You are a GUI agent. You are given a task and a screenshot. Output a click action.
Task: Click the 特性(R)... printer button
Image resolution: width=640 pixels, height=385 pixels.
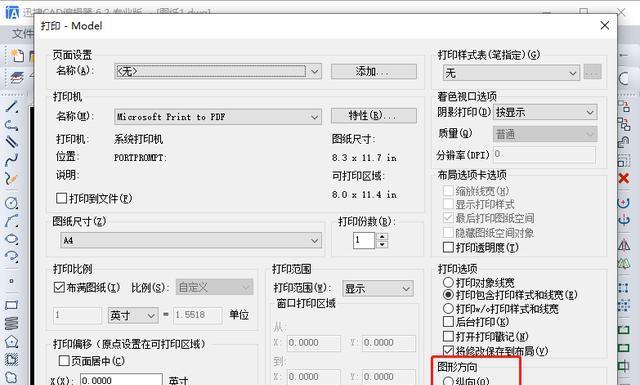point(374,116)
